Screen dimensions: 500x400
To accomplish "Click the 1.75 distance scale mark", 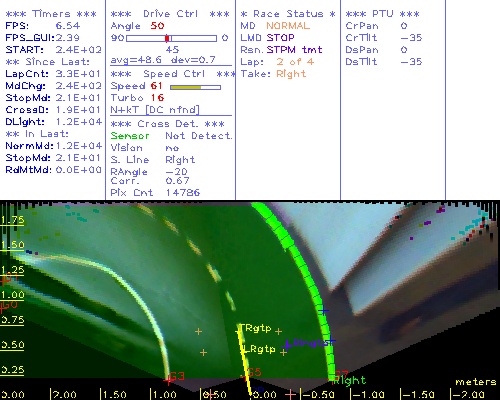I will pyautogui.click(x=12, y=220).
